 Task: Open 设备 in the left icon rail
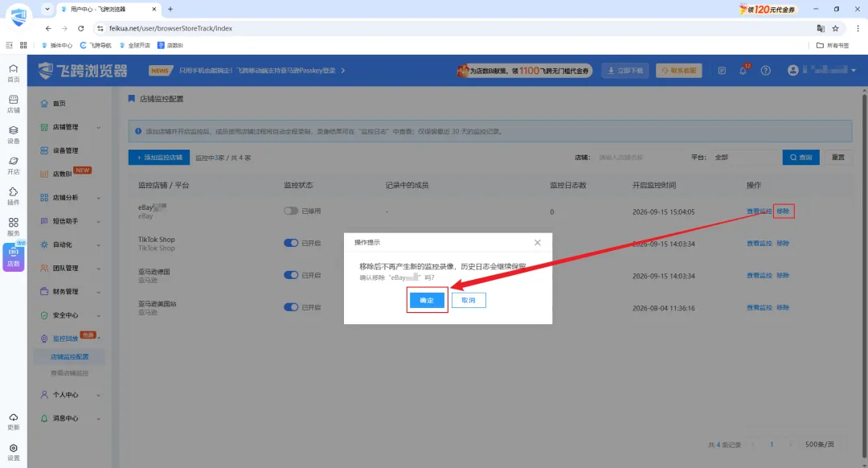coord(14,134)
